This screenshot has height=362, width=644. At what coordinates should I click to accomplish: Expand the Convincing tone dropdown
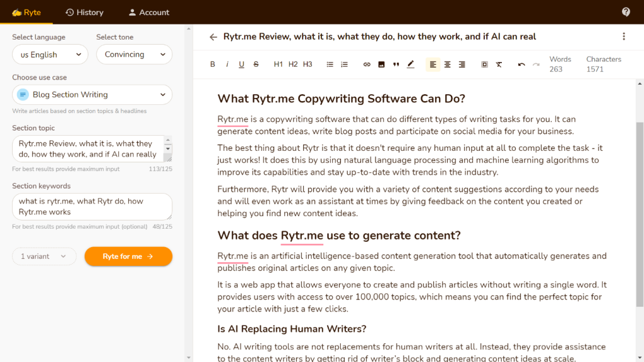134,55
